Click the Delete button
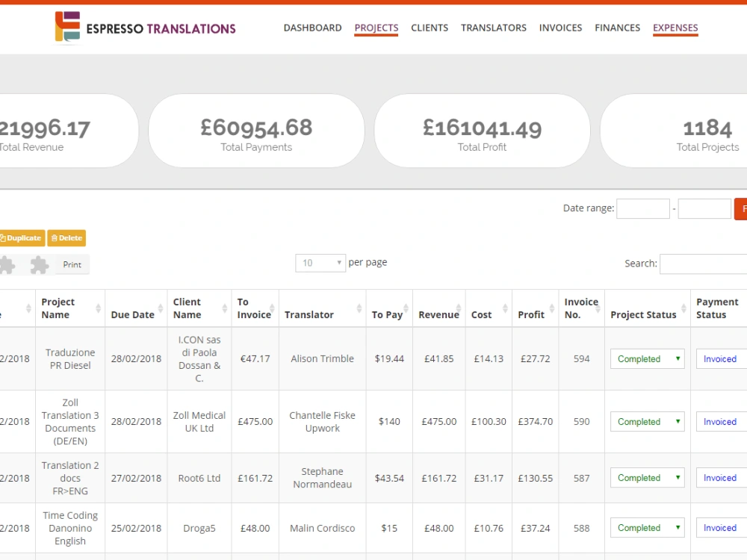The image size is (747, 560). (x=66, y=237)
